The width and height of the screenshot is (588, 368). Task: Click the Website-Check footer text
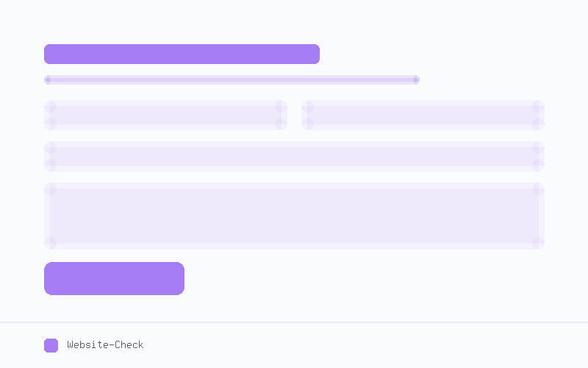tap(105, 344)
